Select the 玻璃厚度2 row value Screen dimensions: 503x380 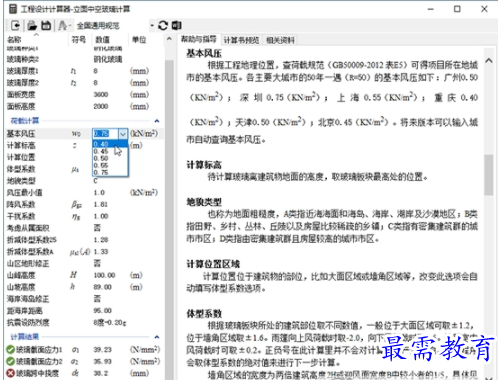click(95, 83)
